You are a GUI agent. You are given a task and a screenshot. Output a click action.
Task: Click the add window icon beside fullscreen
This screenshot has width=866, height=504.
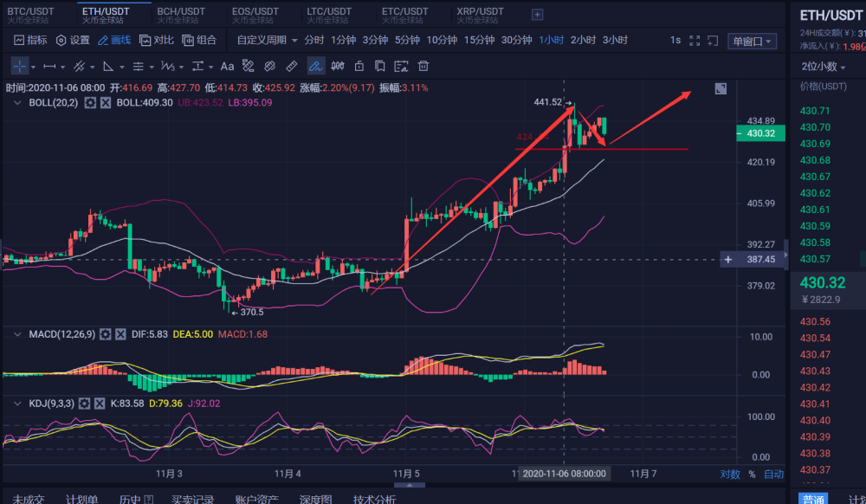click(x=713, y=41)
